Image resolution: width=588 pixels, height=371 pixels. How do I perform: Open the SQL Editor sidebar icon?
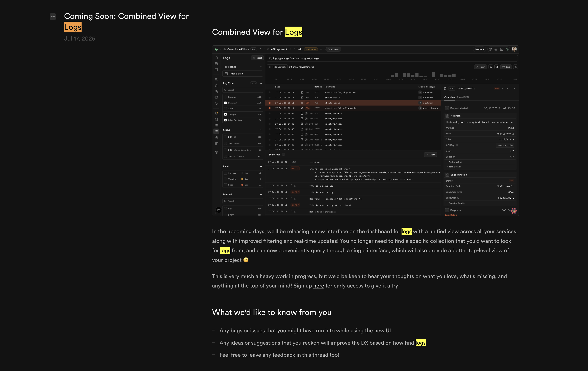pos(216,70)
